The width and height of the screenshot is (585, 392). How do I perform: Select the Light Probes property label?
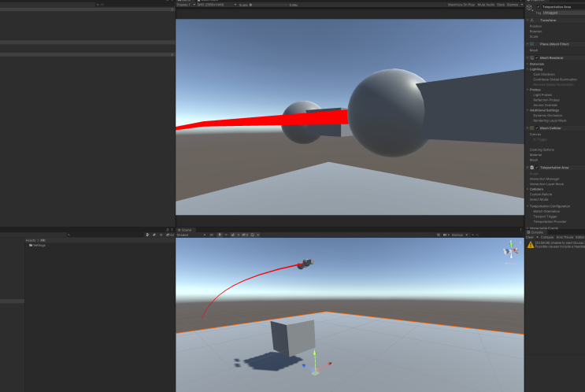pos(542,94)
